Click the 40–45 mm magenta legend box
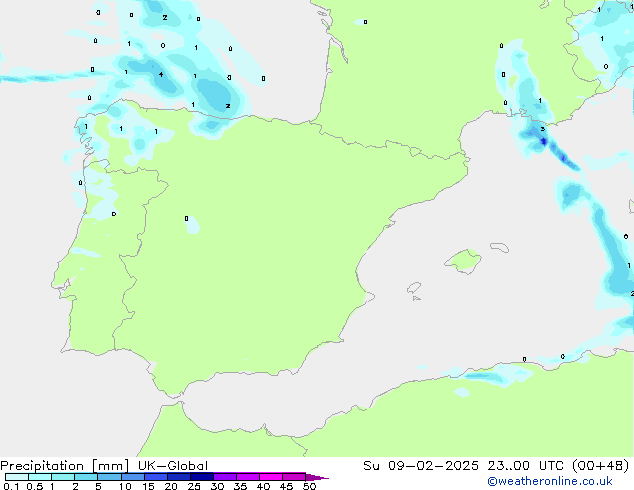The image size is (634, 490). pyautogui.click(x=271, y=477)
